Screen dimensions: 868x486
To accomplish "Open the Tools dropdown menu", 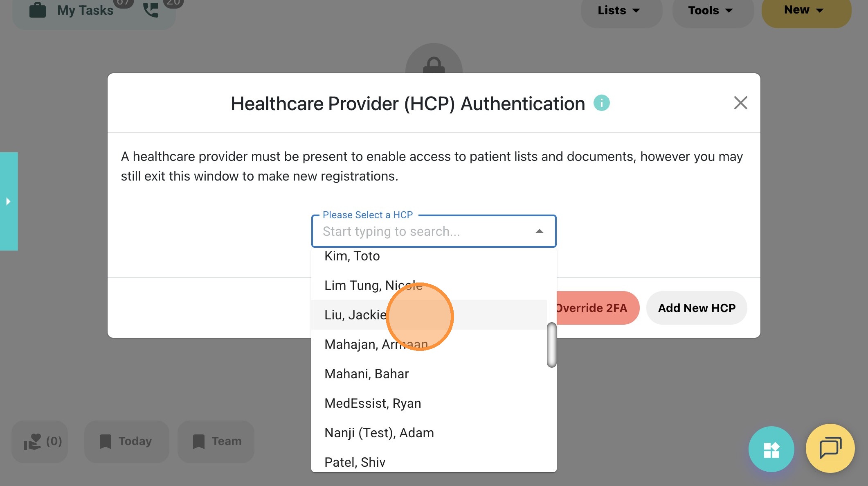I will click(710, 10).
